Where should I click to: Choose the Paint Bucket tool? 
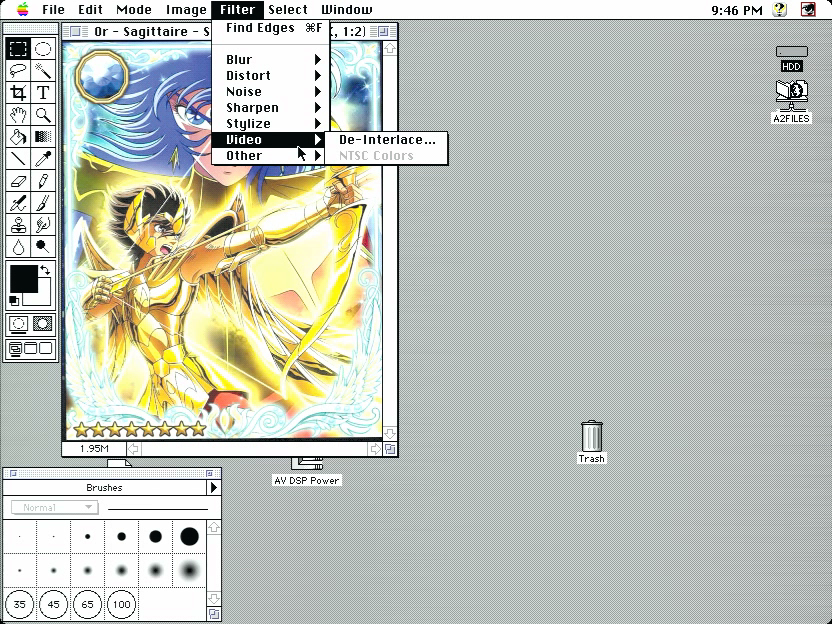click(x=18, y=137)
